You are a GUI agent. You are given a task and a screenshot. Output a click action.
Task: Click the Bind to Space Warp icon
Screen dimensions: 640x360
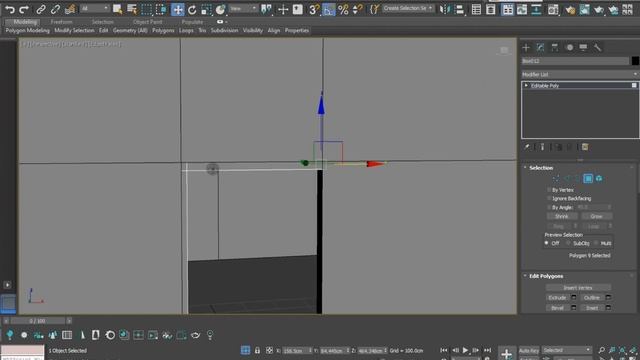point(70,9)
